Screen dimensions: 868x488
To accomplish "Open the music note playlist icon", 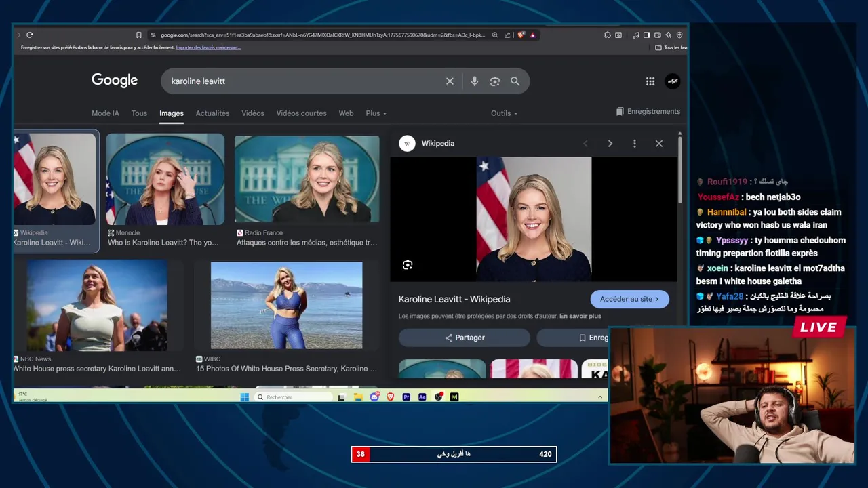I will tap(635, 35).
